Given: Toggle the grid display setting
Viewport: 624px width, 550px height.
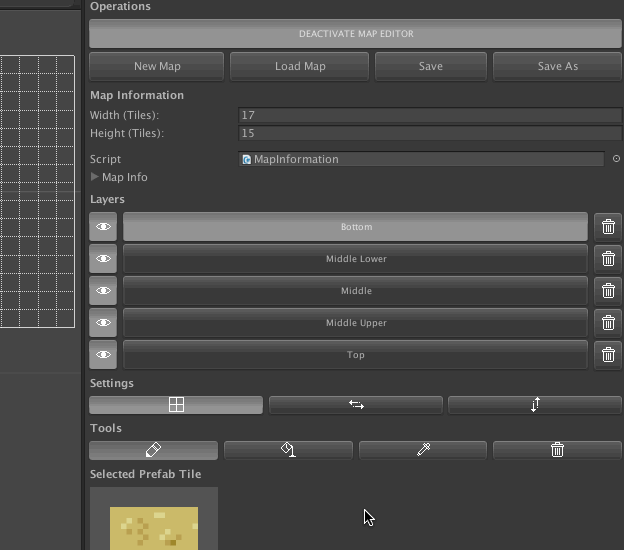Looking at the screenshot, I should tap(176, 405).
